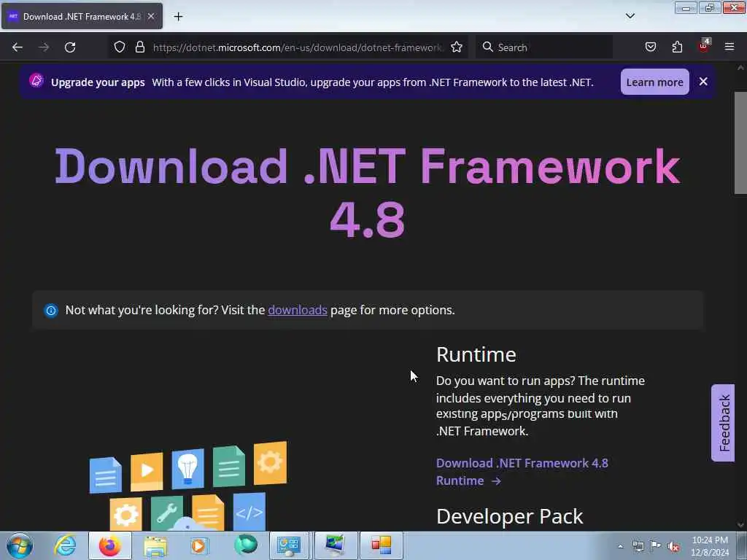Screen dimensions: 747x560
Task: Click the Learn more button
Action: pyautogui.click(x=654, y=82)
